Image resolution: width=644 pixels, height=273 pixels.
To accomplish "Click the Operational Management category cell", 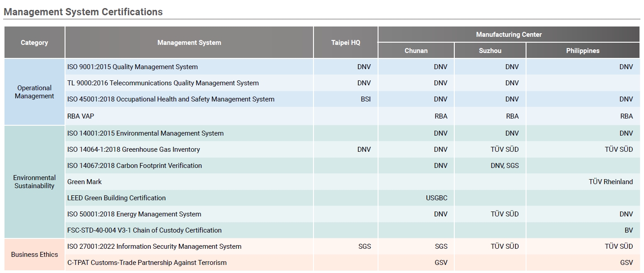I will point(34,92).
